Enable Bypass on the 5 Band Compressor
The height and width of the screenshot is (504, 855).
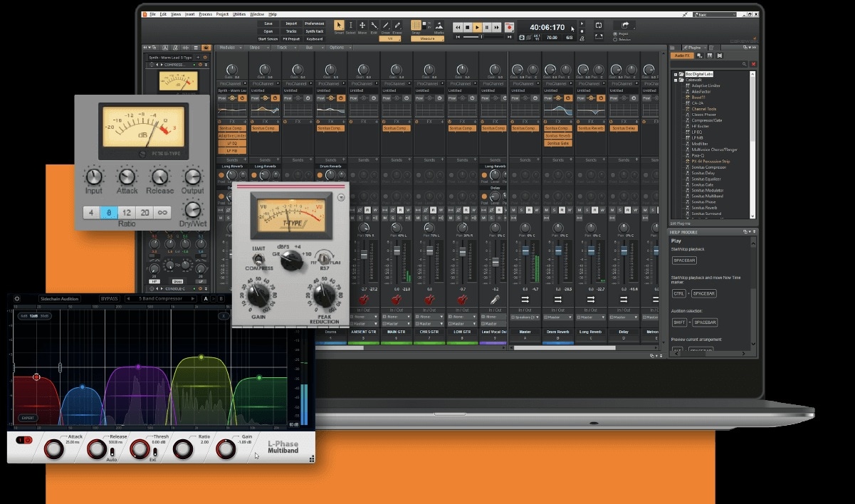point(109,299)
